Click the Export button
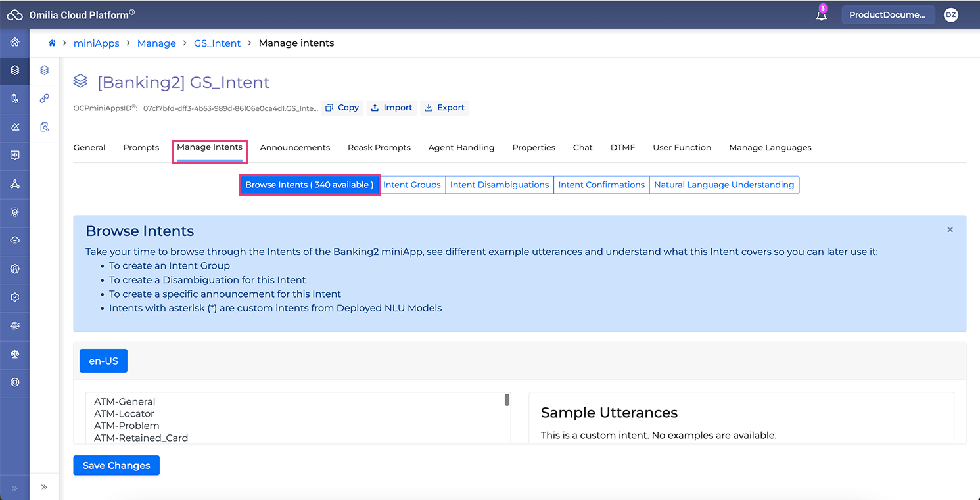980x500 pixels. coord(444,108)
